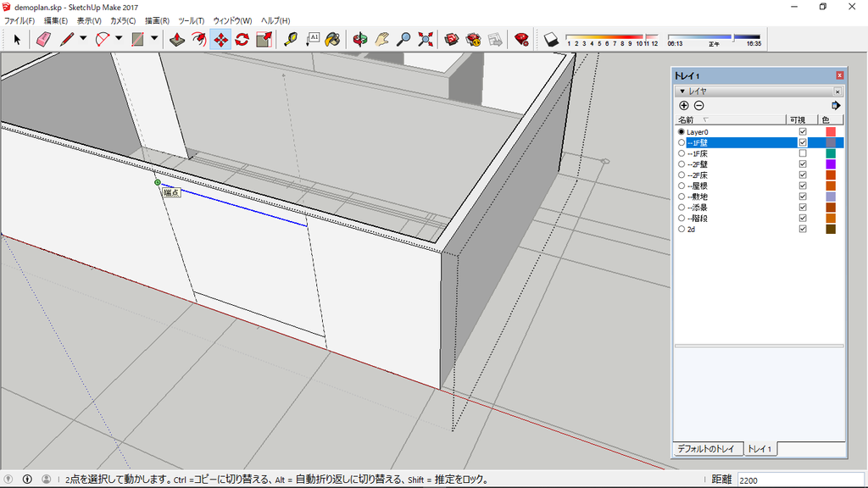Viewport: 868px width, 488px height.
Task: Set --1F壁 as the active layer
Action: click(x=682, y=142)
